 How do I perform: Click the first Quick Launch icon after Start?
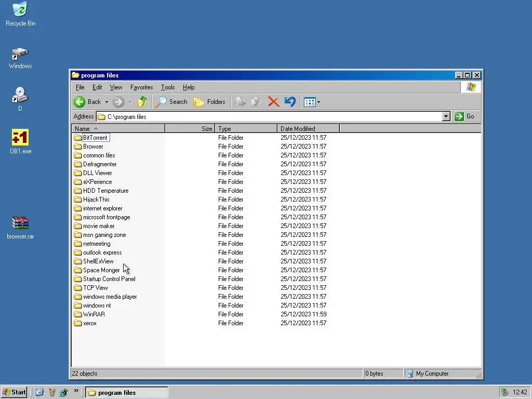coord(39,392)
